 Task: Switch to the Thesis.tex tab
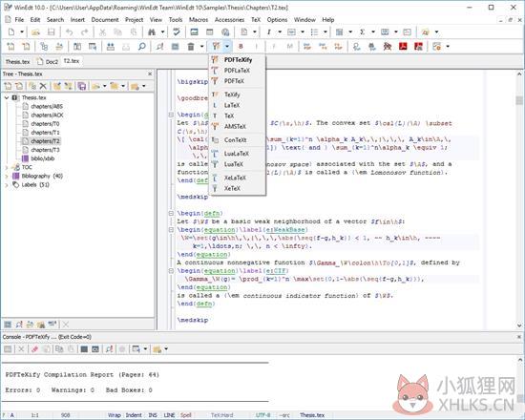tap(17, 62)
